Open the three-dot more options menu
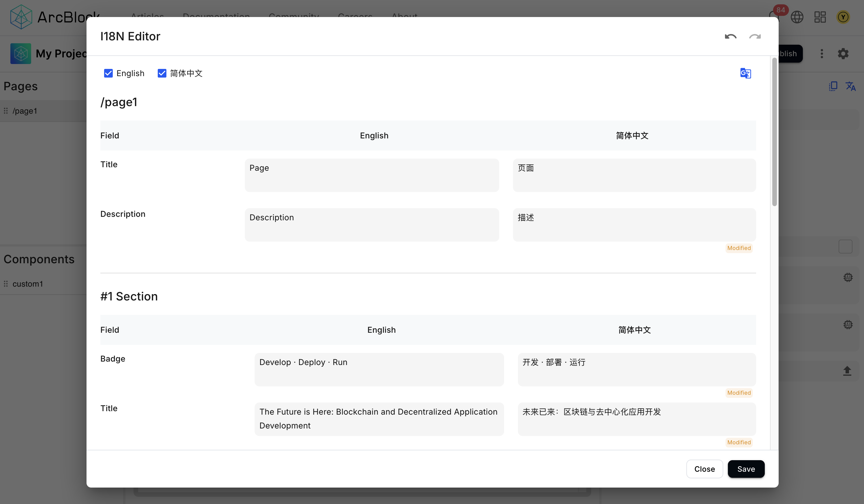Image resolution: width=864 pixels, height=504 pixels. pyautogui.click(x=822, y=54)
